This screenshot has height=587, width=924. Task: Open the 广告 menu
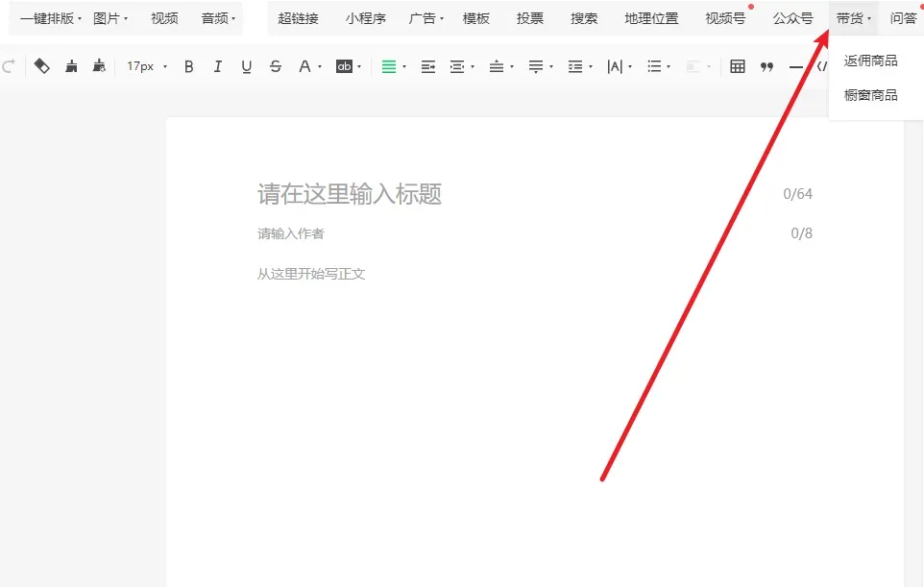tap(426, 19)
